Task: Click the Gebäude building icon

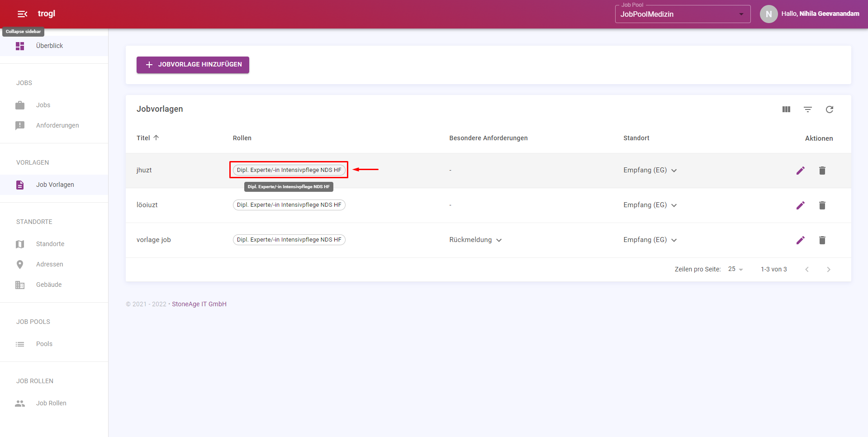Action: 20,285
